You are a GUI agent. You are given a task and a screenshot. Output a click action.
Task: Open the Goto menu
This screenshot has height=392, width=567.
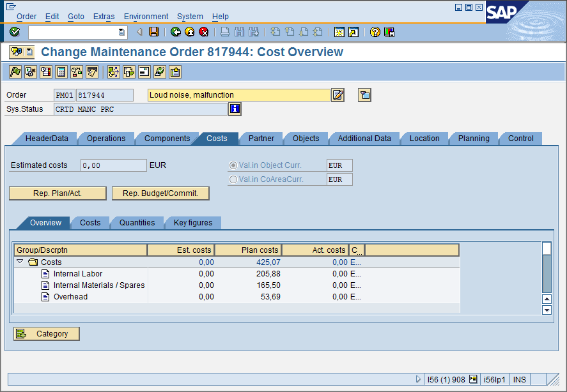[x=76, y=17]
